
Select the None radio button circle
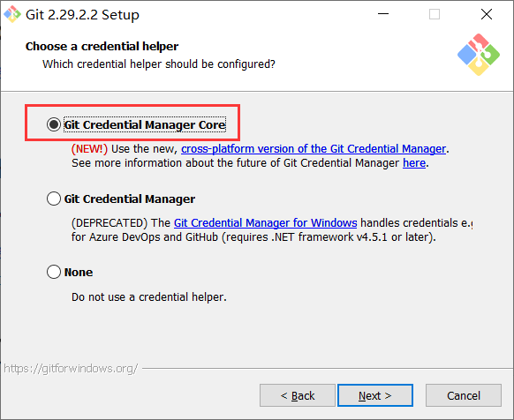tap(54, 272)
